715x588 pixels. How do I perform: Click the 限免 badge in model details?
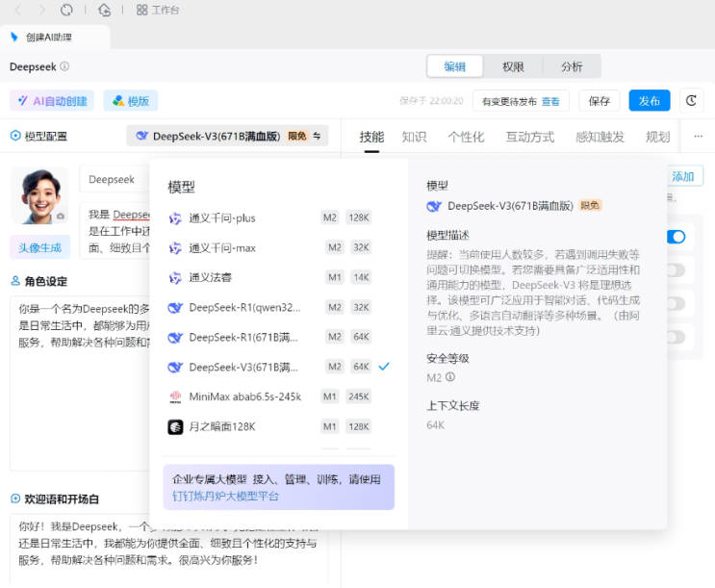tap(590, 206)
